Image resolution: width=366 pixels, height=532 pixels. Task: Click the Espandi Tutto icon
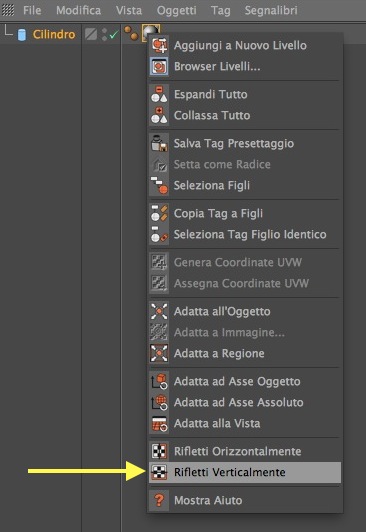pos(159,94)
